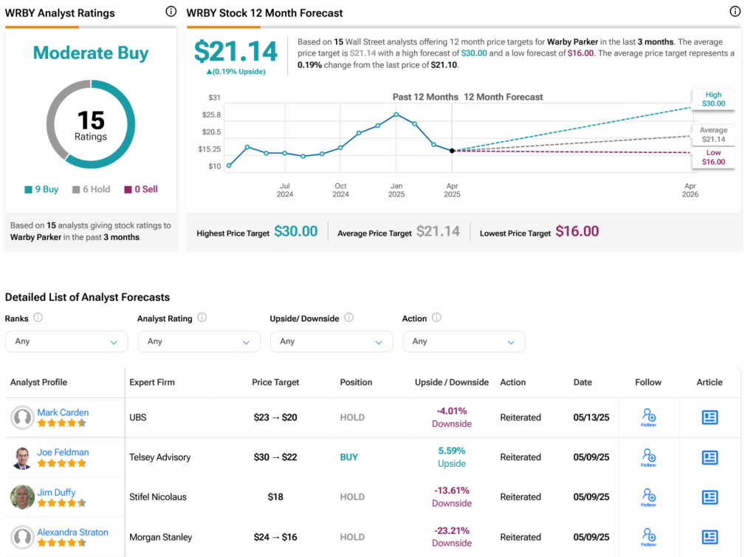
Task: Click the BUY position for Joe Feldman
Action: point(348,457)
